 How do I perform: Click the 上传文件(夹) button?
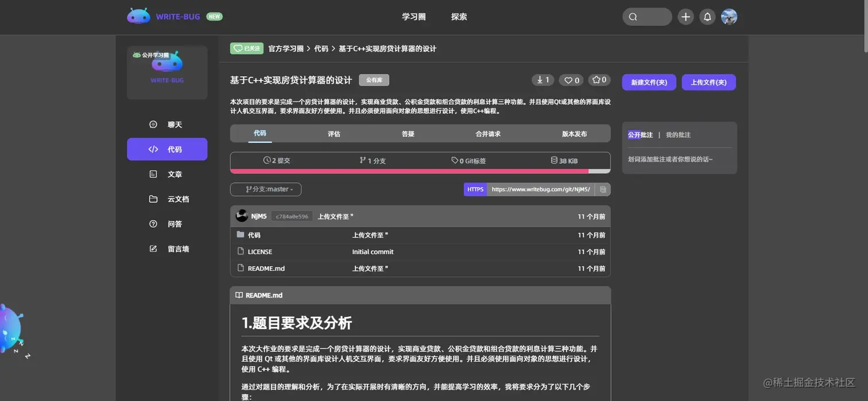[709, 83]
